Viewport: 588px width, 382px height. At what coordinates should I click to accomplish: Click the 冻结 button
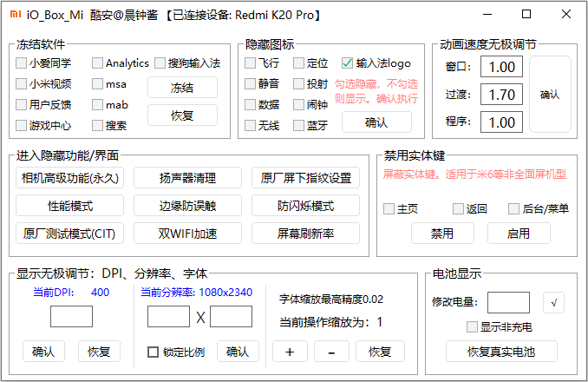click(182, 88)
